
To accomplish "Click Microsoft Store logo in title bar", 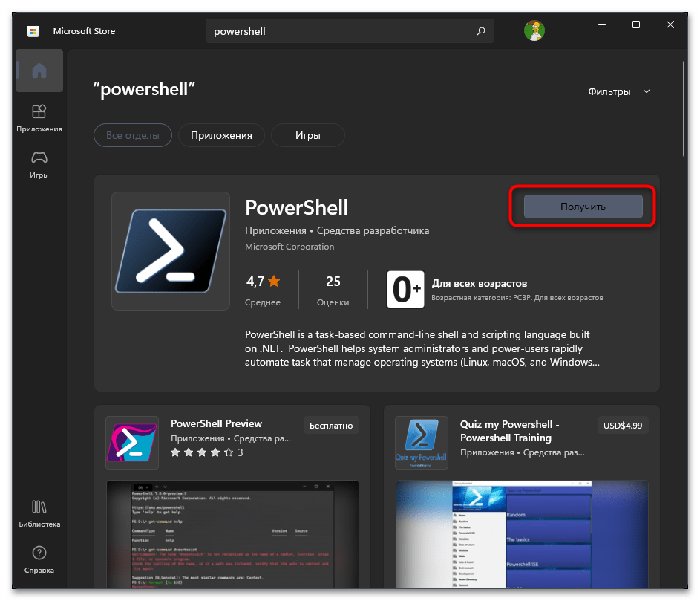I will (33, 31).
